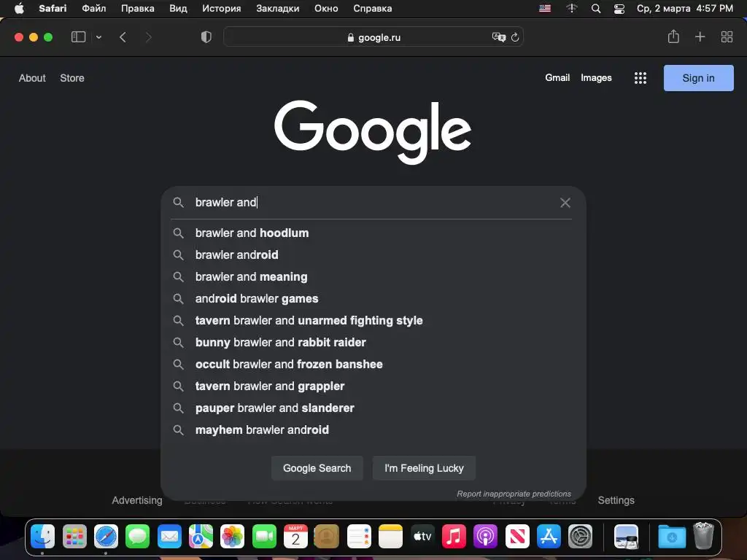The width and height of the screenshot is (747, 560).
Task: Open the Закладки menu
Action: tap(278, 9)
